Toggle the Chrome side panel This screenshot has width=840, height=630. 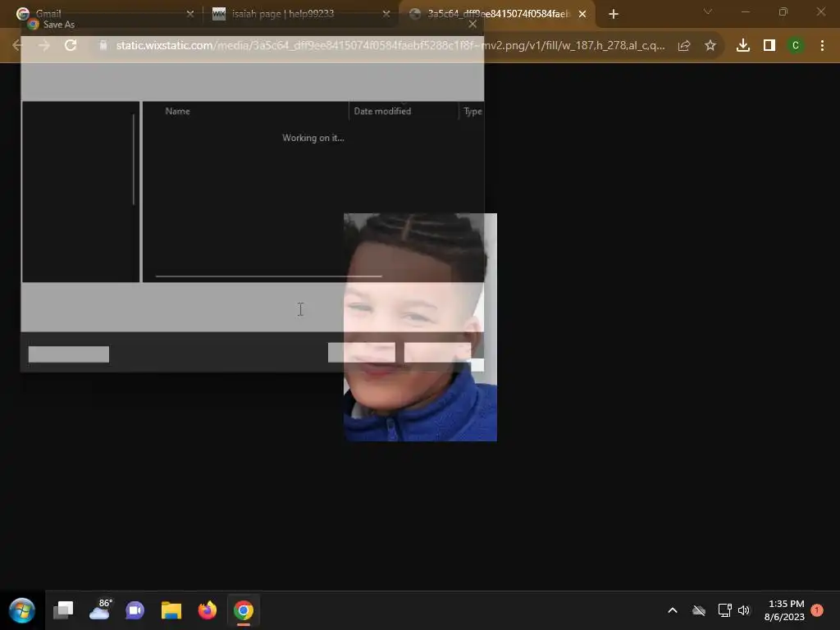pos(769,46)
